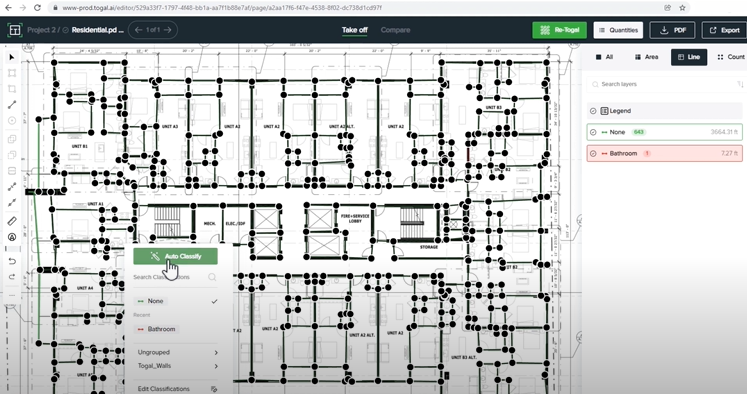The width and height of the screenshot is (747, 394).
Task: Select the Bathroom layer row in the panel
Action: coord(665,154)
